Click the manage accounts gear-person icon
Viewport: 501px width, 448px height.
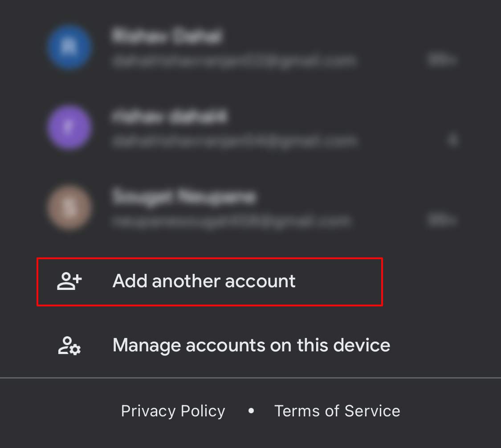pos(69,346)
